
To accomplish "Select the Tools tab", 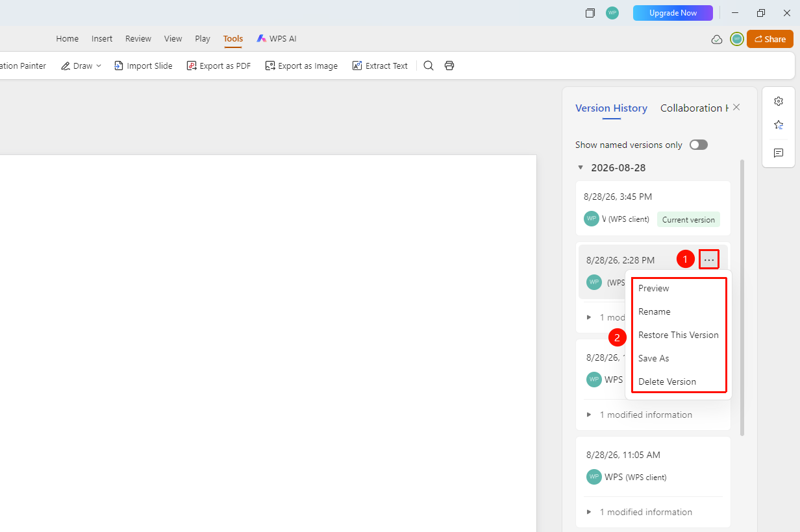I will (x=233, y=39).
